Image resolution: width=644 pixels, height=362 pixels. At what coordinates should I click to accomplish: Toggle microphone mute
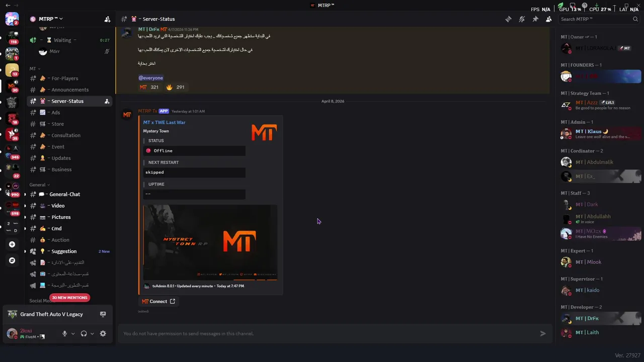tap(64, 333)
